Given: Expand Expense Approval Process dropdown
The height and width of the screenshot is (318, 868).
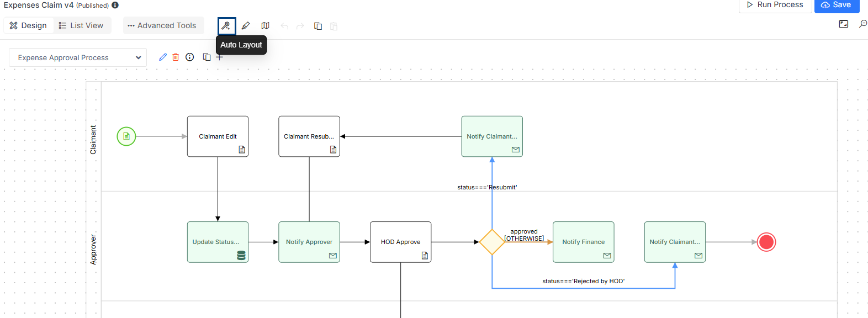Looking at the screenshot, I should click(x=78, y=57).
